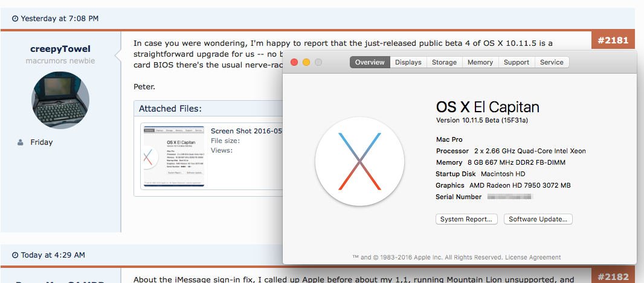Click the Version 10.11.5 Beta text
Viewport: 644px width, 283px height.
click(x=483, y=120)
